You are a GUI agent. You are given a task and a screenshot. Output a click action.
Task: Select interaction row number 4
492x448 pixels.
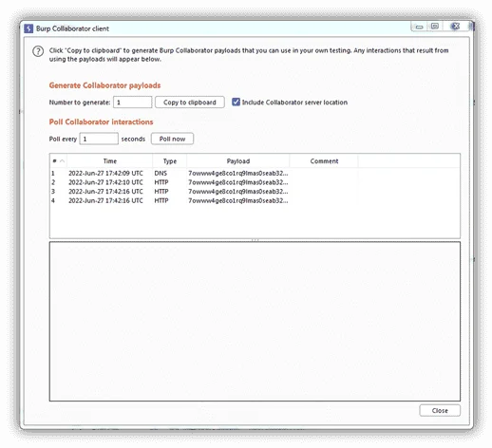pos(255,200)
